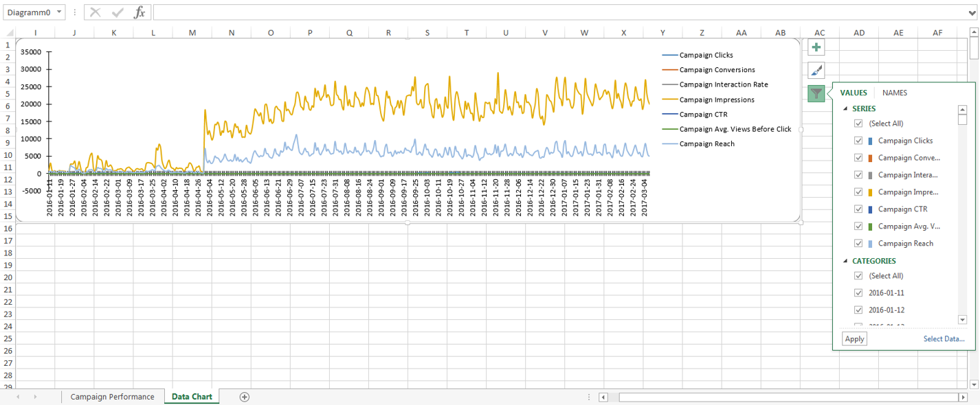980x405 pixels.
Task: Open the Select Data link
Action: click(x=944, y=339)
